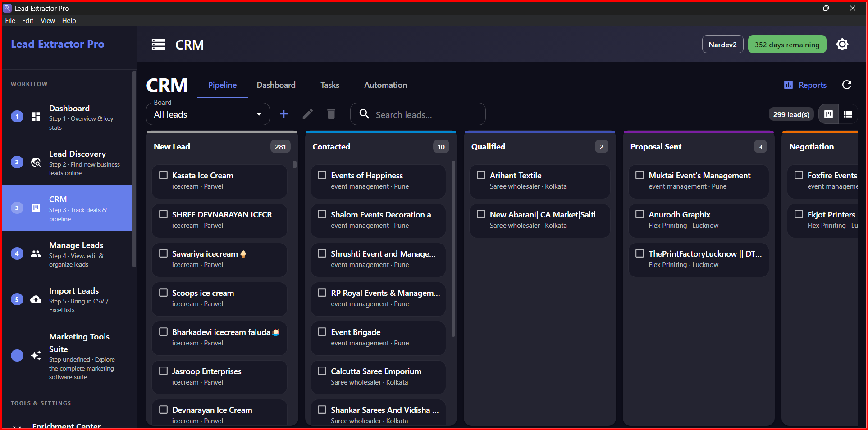Check the Kasata Ice Cream lead checkbox
This screenshot has width=868, height=430.
point(163,175)
